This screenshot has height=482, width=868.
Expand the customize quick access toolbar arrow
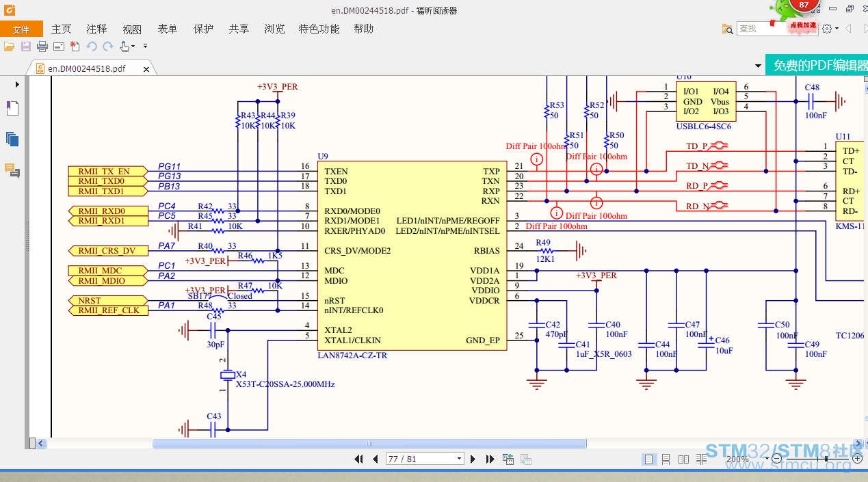click(x=146, y=46)
